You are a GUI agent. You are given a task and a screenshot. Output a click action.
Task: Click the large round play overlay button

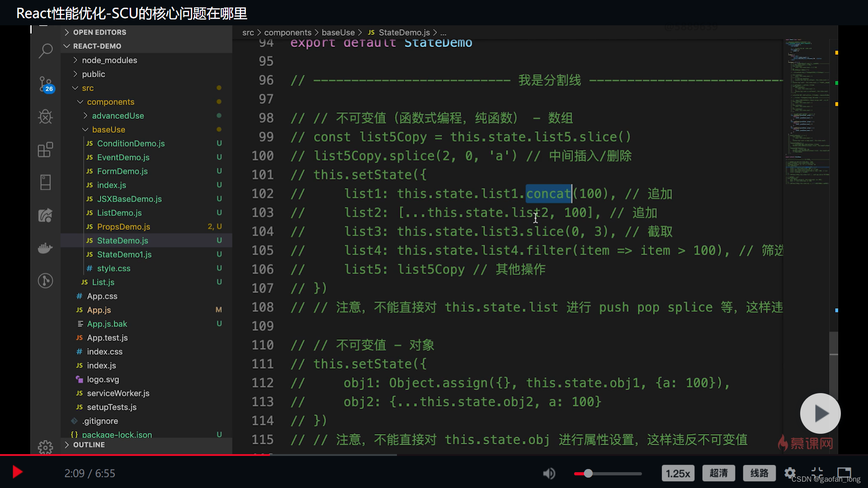tap(820, 413)
